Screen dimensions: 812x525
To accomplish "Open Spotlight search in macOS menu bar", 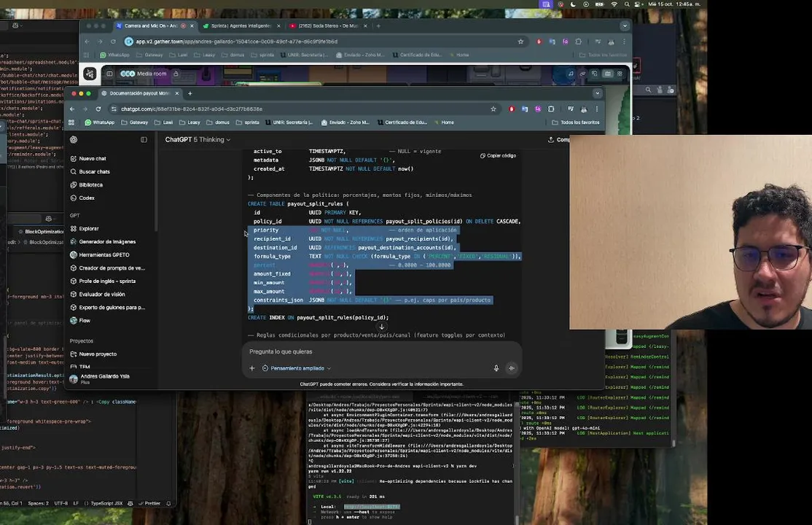I will (x=627, y=4).
